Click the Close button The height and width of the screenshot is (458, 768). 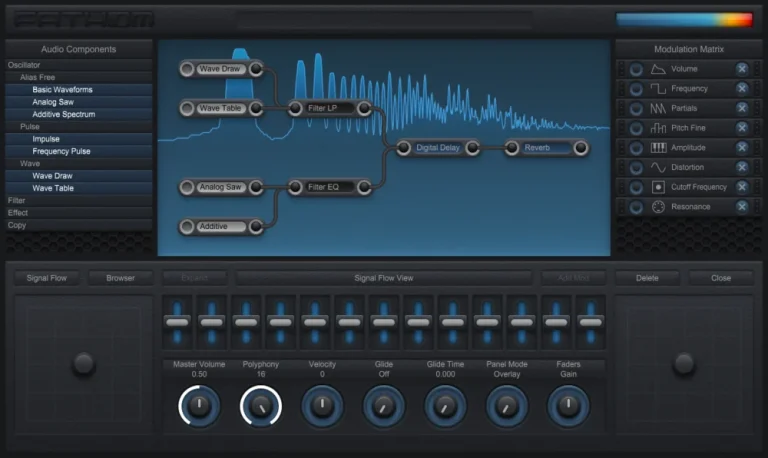(x=721, y=278)
